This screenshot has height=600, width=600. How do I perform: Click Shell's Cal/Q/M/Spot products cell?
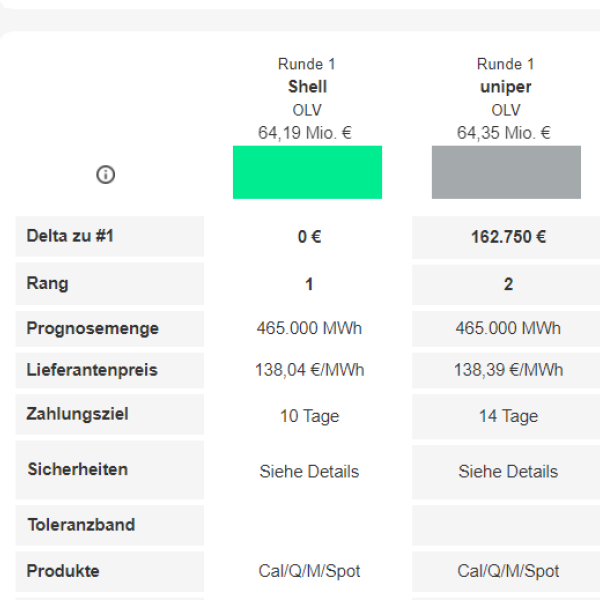tap(309, 571)
